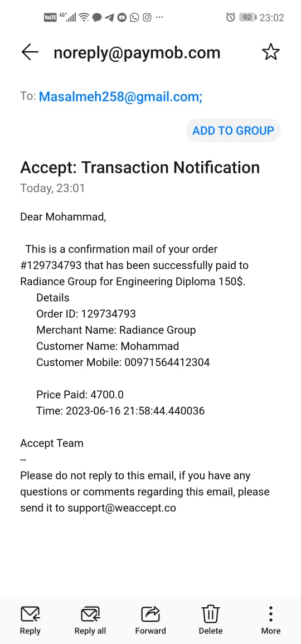Tap the Reply envelope icon
The image size is (301, 644).
pyautogui.click(x=30, y=614)
